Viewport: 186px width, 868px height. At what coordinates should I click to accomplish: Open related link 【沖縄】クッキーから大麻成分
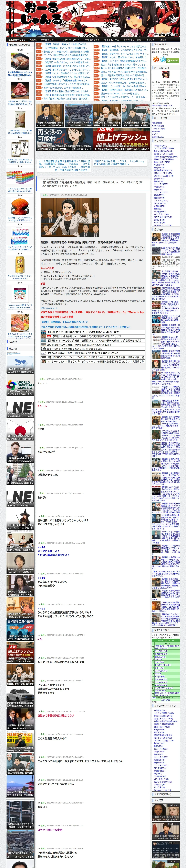[93, 340]
